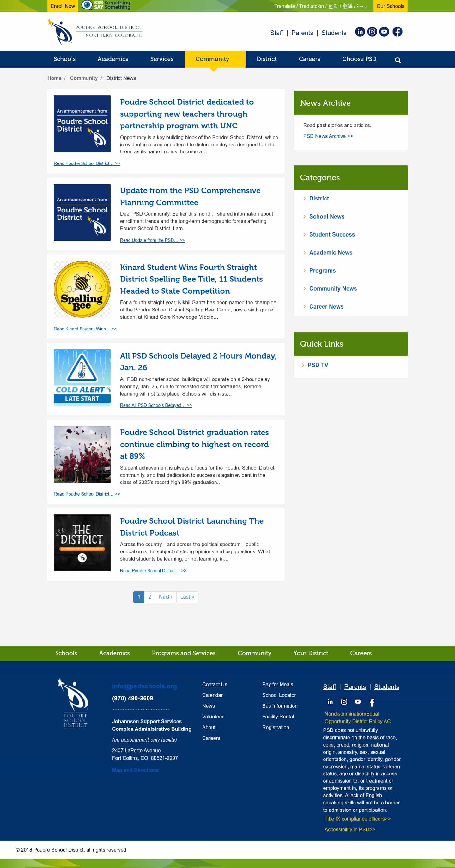455x868 pixels.
Task: Open footer Facebook icon
Action: pos(372,702)
